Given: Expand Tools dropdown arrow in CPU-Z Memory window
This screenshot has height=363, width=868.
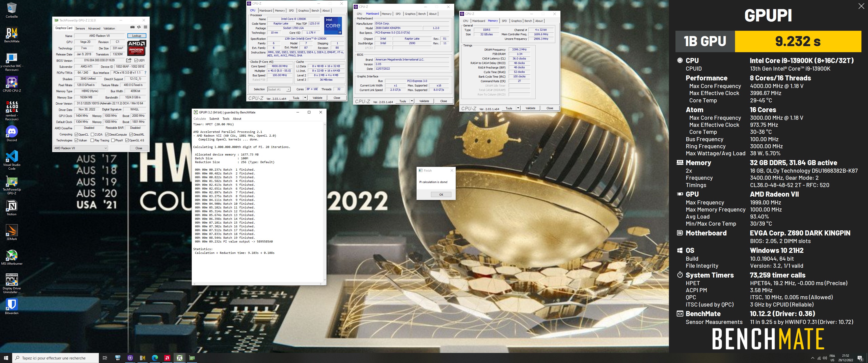Looking at the screenshot, I should point(518,108).
